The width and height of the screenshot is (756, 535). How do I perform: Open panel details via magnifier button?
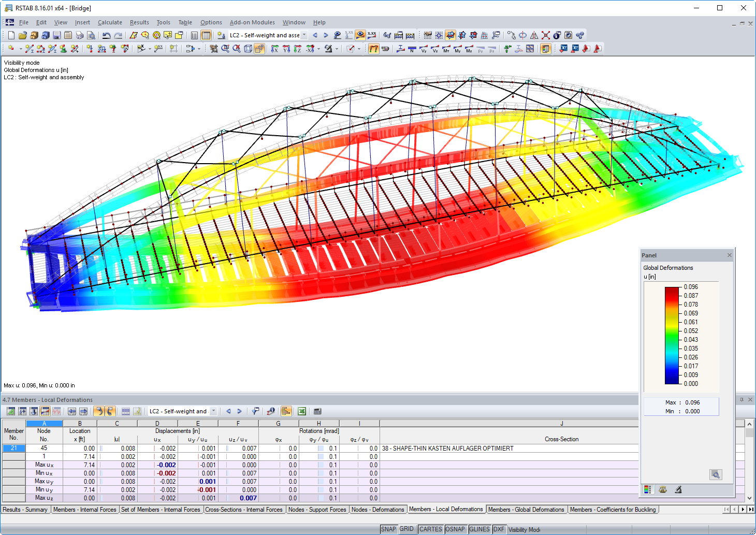716,474
